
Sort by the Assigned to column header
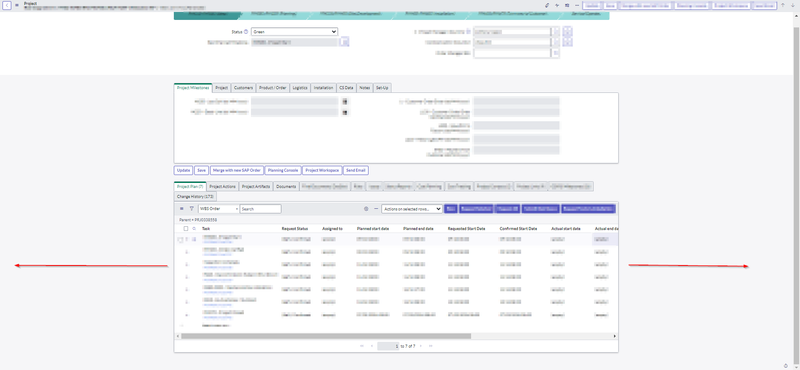tap(332, 229)
